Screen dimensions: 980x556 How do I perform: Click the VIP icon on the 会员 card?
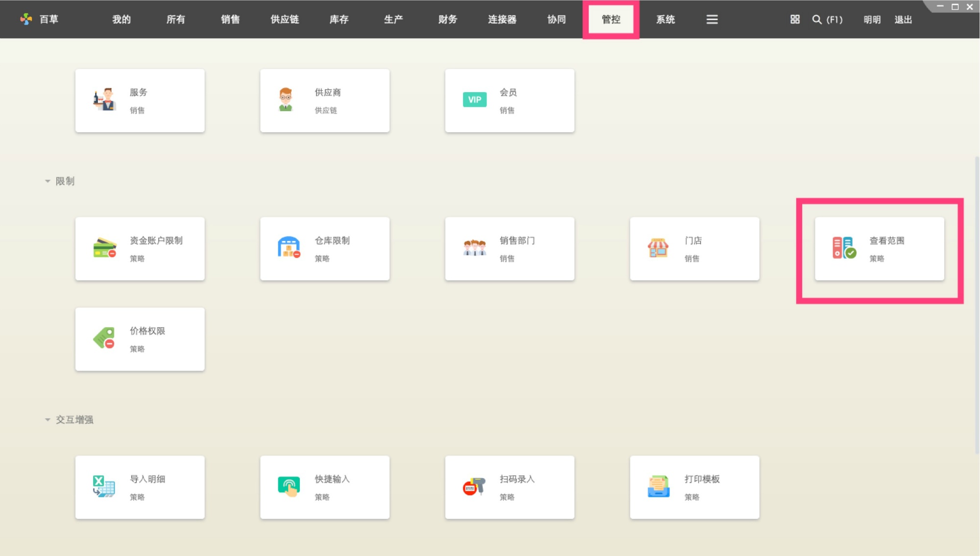pyautogui.click(x=474, y=99)
